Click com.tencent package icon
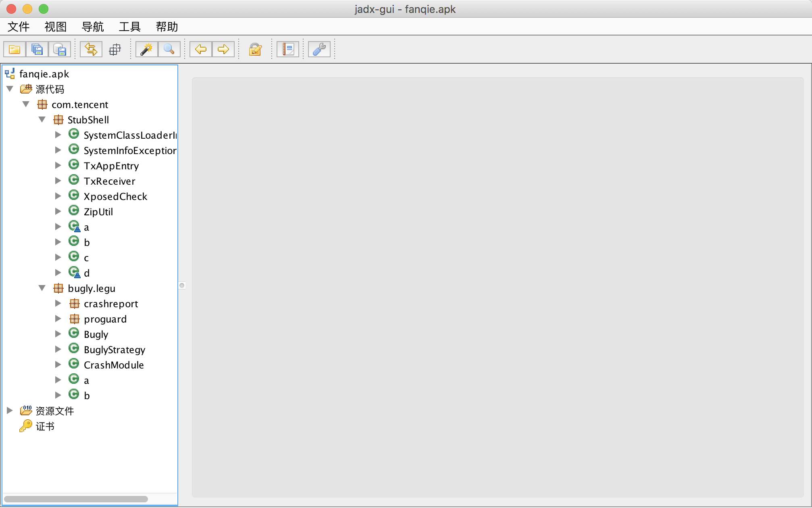Viewport: 812px width, 508px height. click(x=42, y=104)
